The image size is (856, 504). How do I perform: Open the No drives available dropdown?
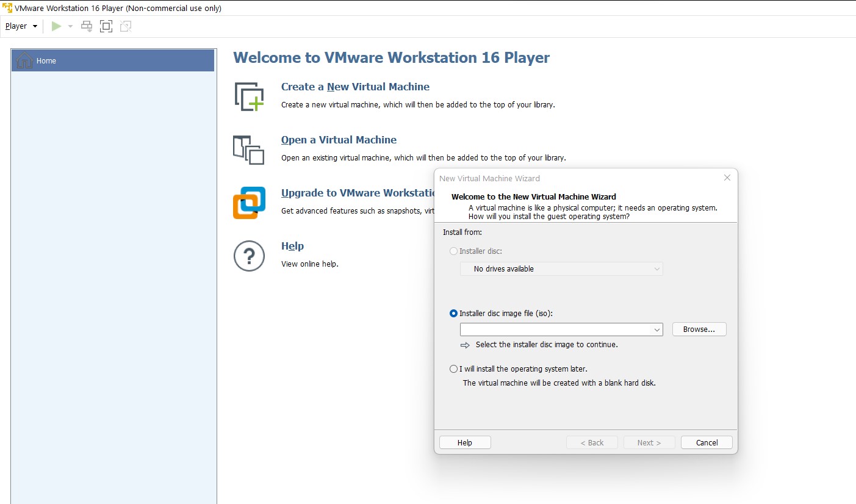(561, 268)
